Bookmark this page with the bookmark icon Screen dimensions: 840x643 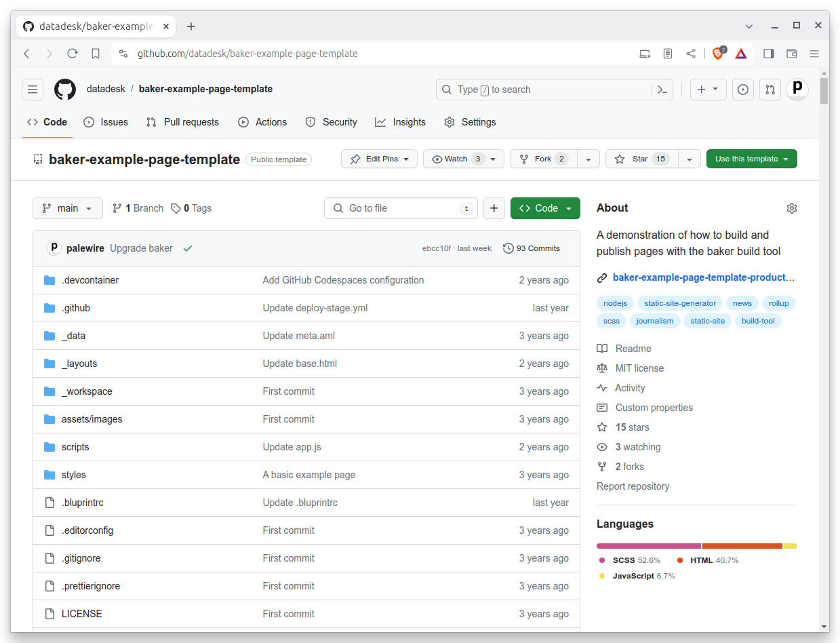tap(96, 54)
